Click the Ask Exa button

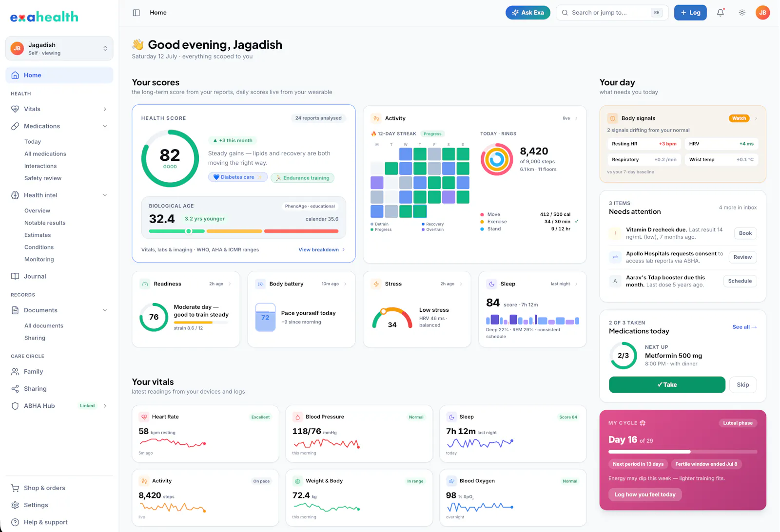click(528, 13)
